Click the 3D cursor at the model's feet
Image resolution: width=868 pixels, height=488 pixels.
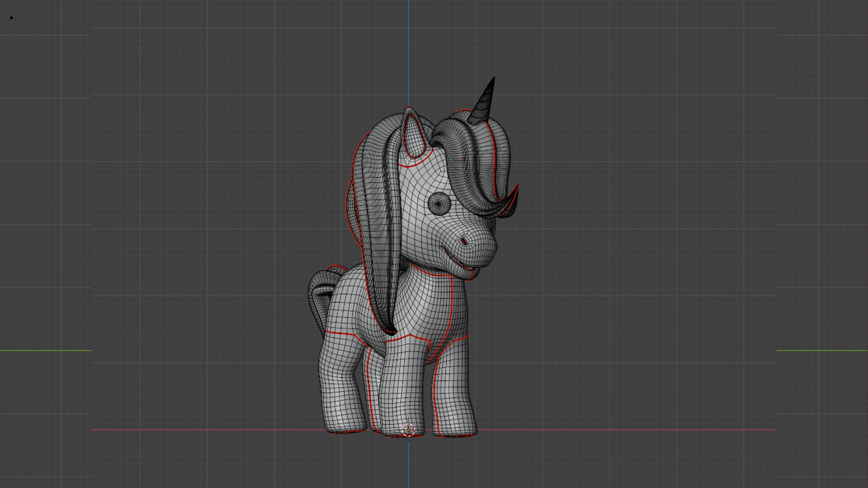[408, 430]
